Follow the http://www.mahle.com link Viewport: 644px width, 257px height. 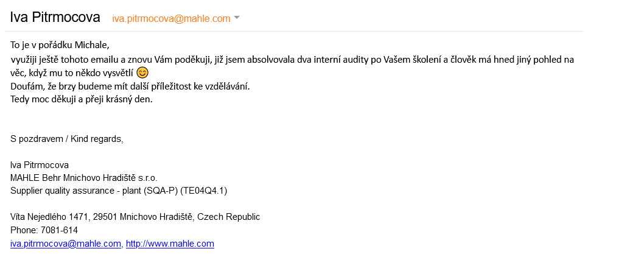pyautogui.click(x=170, y=244)
